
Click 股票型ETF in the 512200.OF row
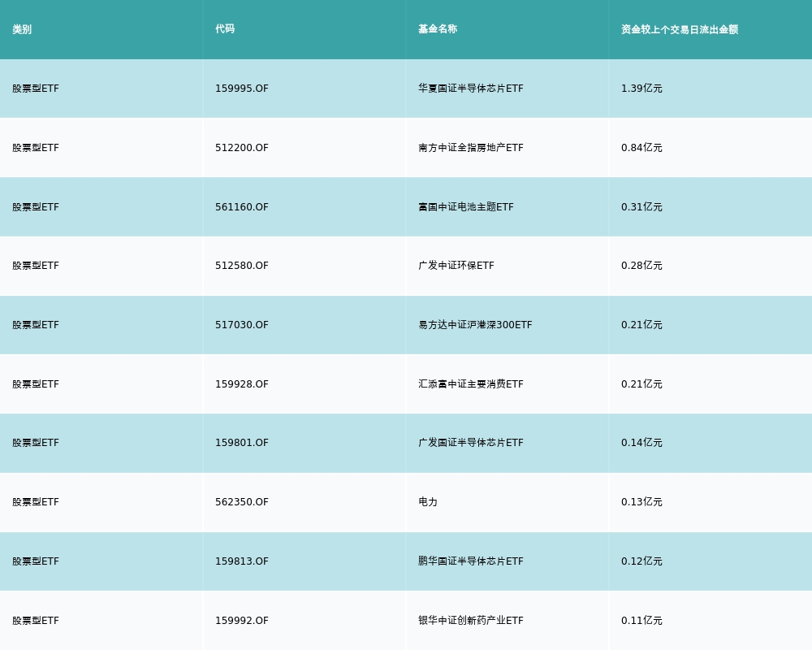(36, 148)
